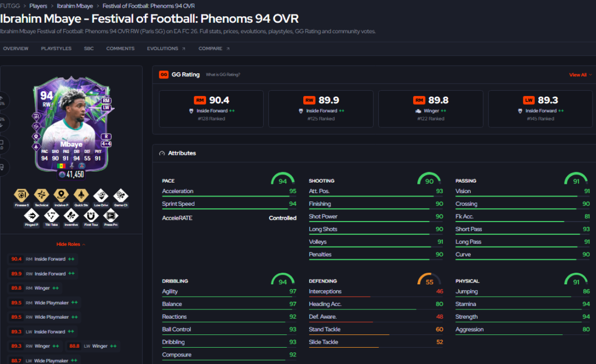Screen dimensions: 596x364
Task: Select the First Touch magnet icon
Action: tap(91, 216)
